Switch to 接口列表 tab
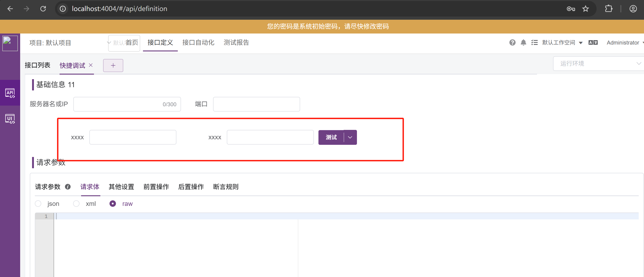The height and width of the screenshot is (277, 644). pyautogui.click(x=38, y=65)
